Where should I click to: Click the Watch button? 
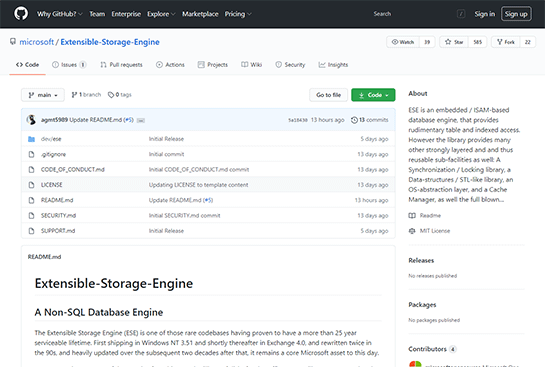pos(403,42)
